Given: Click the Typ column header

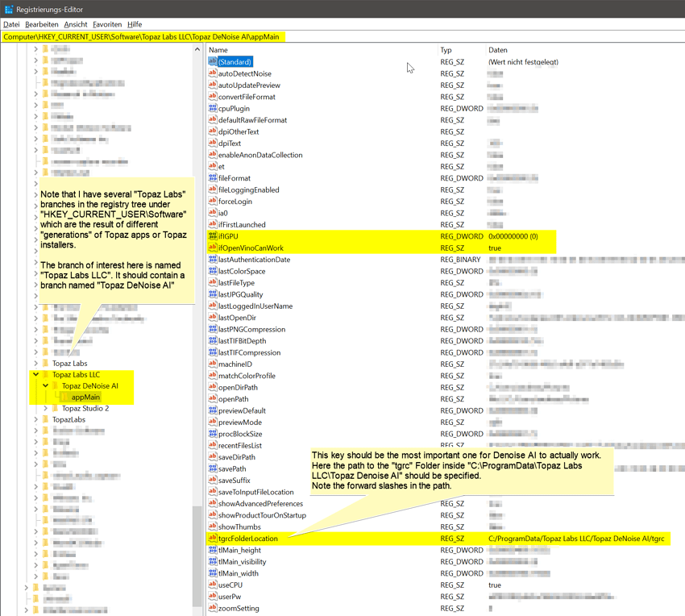Looking at the screenshot, I should [461, 50].
